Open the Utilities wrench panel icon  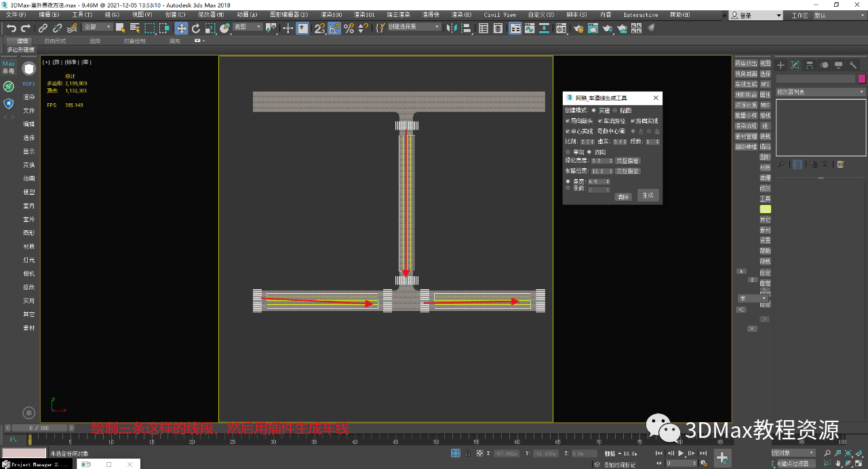(x=852, y=65)
